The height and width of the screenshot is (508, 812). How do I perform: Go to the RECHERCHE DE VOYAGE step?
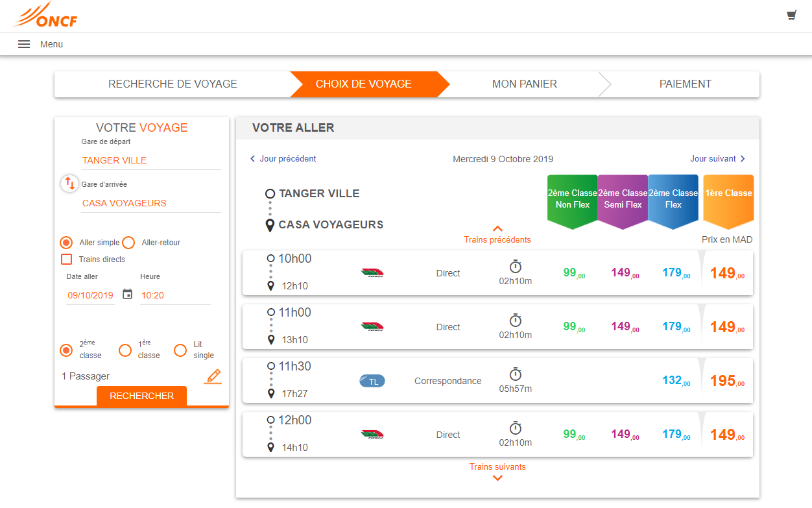click(x=173, y=84)
